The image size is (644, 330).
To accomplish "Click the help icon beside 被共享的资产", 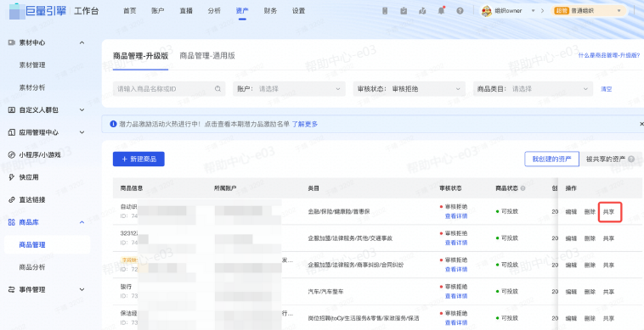I will [x=631, y=159].
